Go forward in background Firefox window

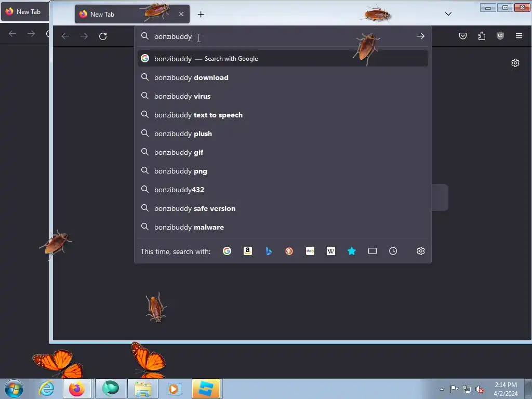[31, 34]
